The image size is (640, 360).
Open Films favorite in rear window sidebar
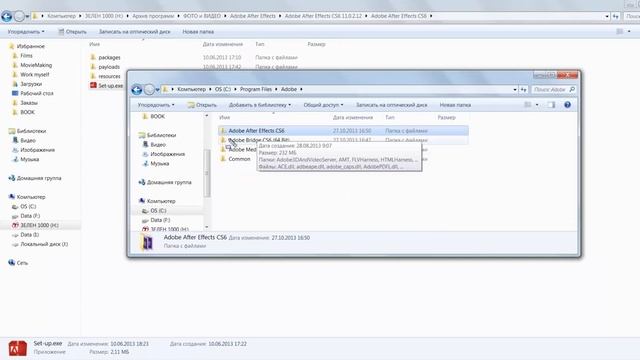(x=26, y=56)
